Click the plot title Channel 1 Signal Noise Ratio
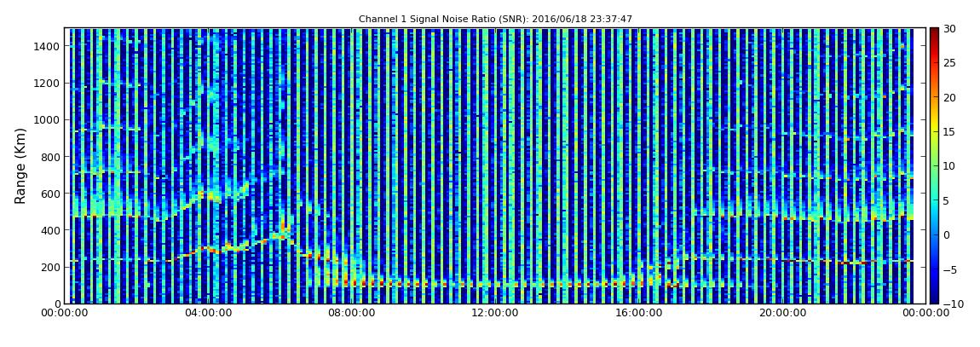Image resolution: width=980 pixels, height=347 pixels. coord(495,19)
